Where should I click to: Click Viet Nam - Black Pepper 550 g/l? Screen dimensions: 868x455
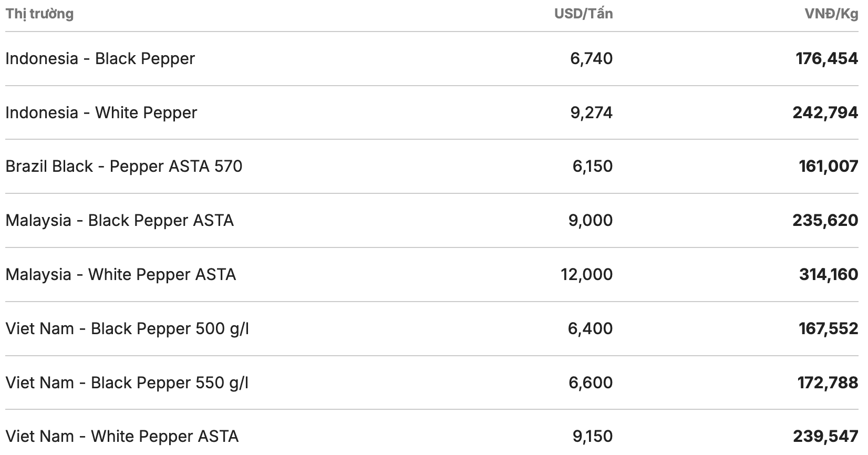(x=127, y=382)
